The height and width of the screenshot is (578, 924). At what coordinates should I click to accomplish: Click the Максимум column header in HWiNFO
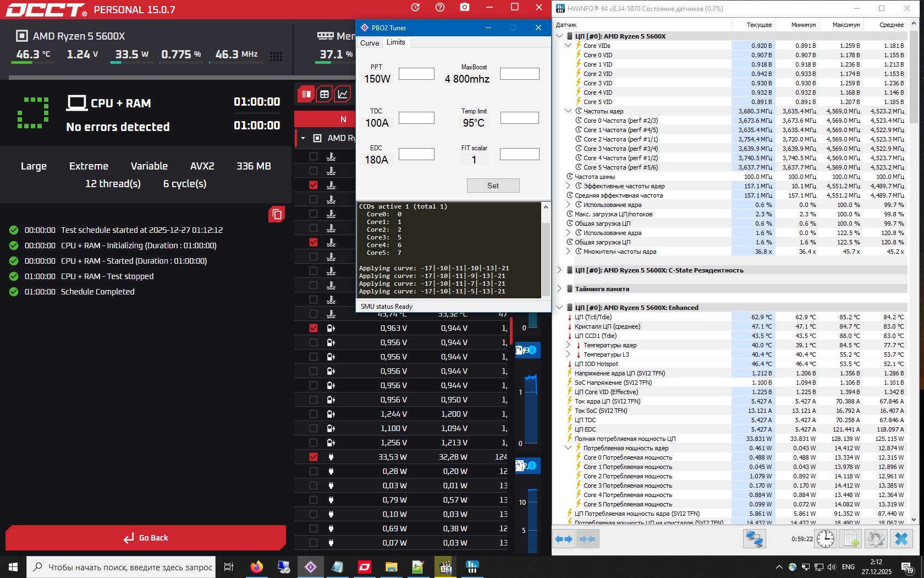coord(846,25)
